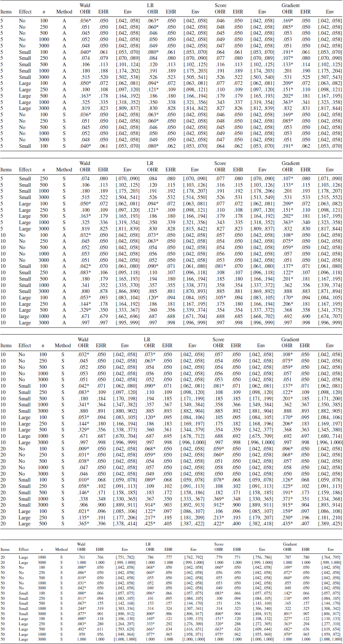Select the Gradient OHR value .435*
Image resolution: width=343 pixels, height=644 pixels.
tap(287, 524)
